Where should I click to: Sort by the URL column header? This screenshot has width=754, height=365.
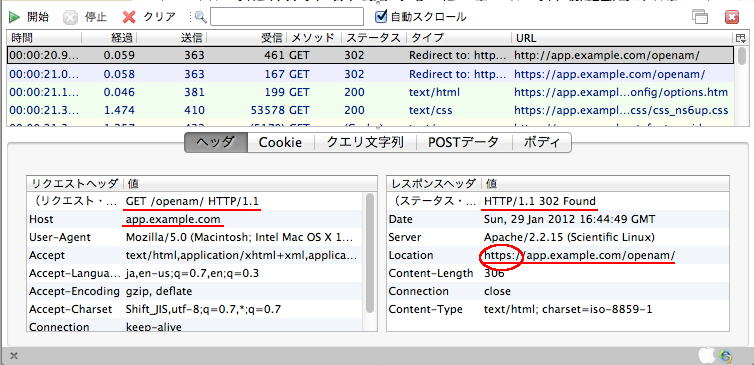(x=622, y=38)
